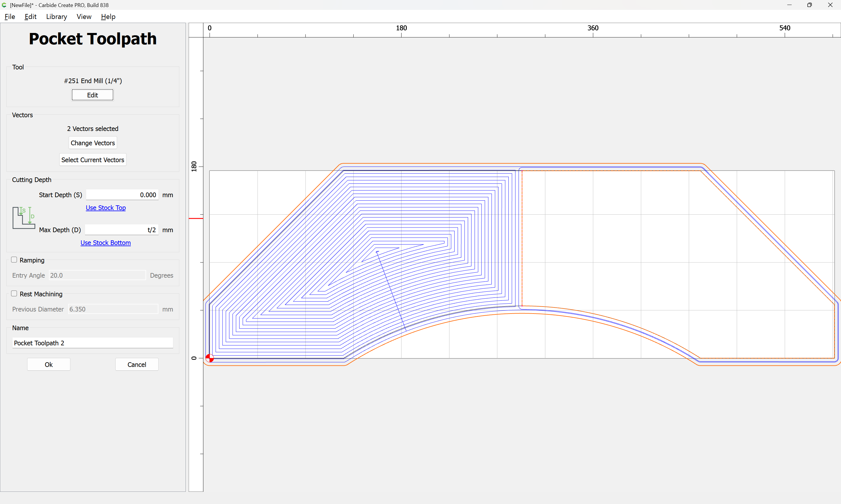
Task: Click the Max Depth input field
Action: click(x=122, y=230)
